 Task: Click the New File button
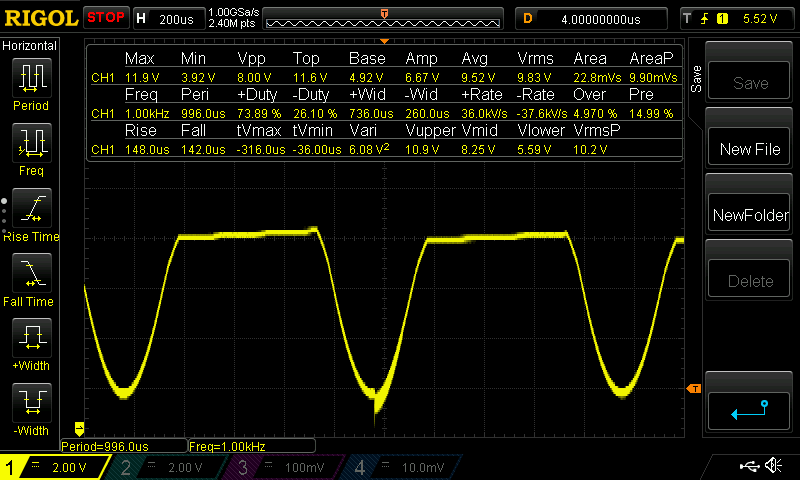point(749,148)
